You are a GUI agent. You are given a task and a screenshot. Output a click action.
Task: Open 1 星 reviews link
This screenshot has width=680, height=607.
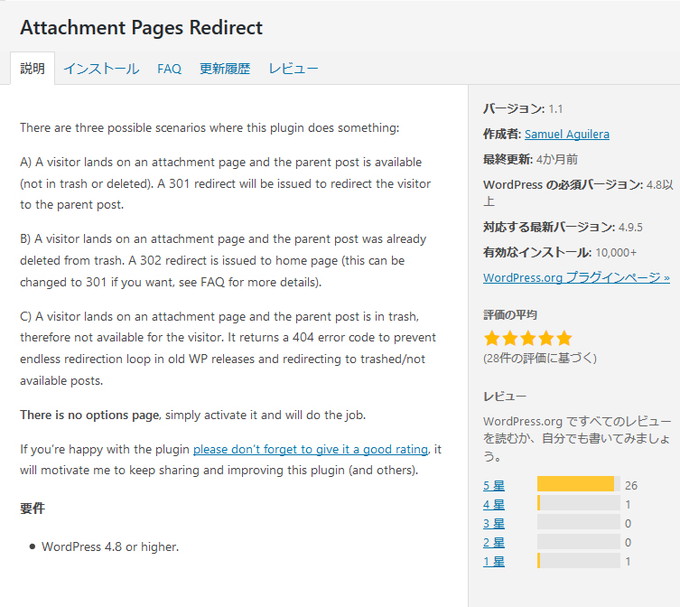[494, 562]
